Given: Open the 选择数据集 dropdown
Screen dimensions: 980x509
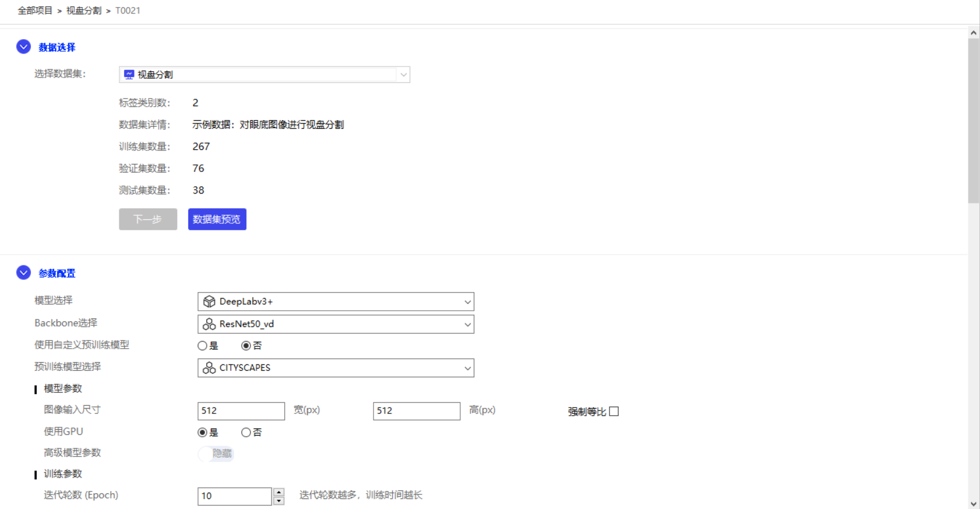Looking at the screenshot, I should pyautogui.click(x=265, y=75).
